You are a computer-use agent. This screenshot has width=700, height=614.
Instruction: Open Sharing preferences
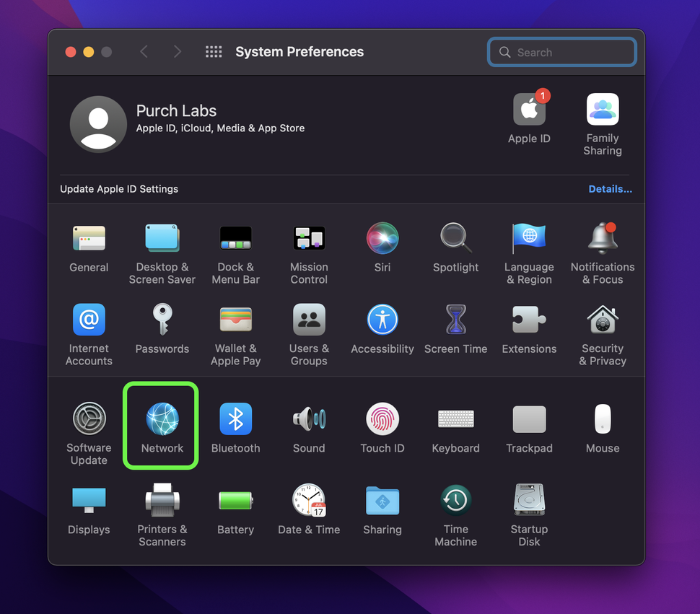(x=382, y=509)
